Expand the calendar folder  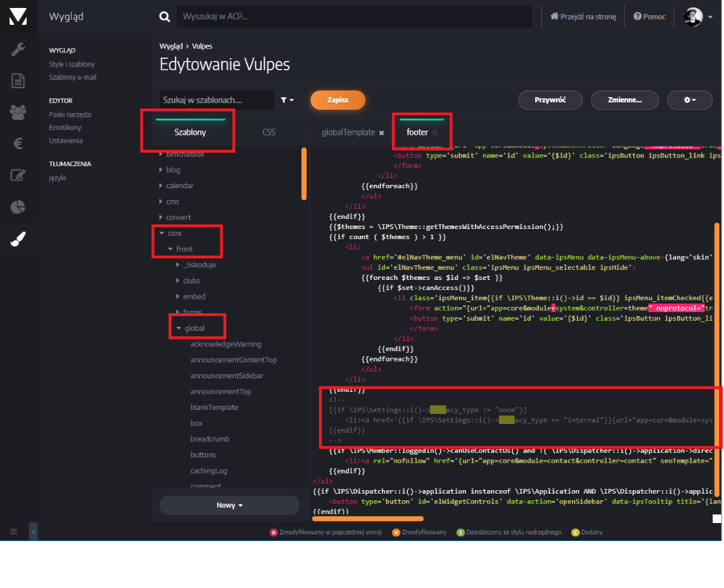(x=162, y=186)
